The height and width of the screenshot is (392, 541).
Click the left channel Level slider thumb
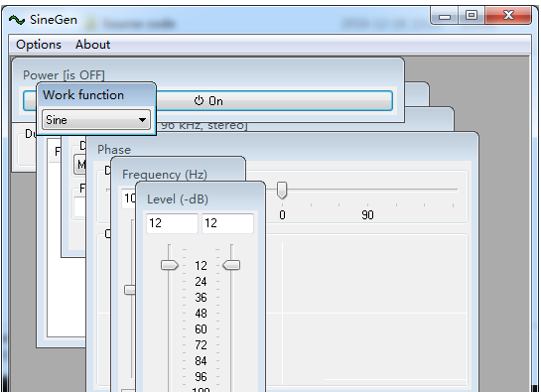point(170,265)
